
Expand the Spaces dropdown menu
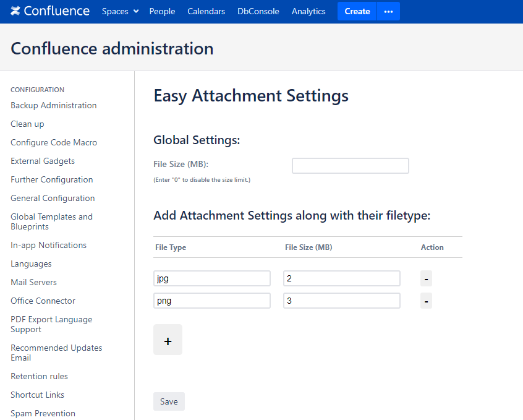point(120,11)
